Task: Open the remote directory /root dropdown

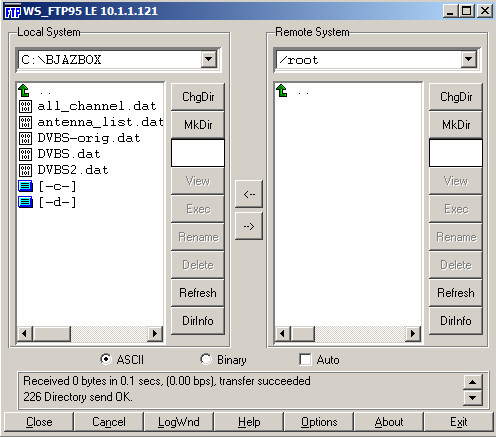Action: (469, 60)
